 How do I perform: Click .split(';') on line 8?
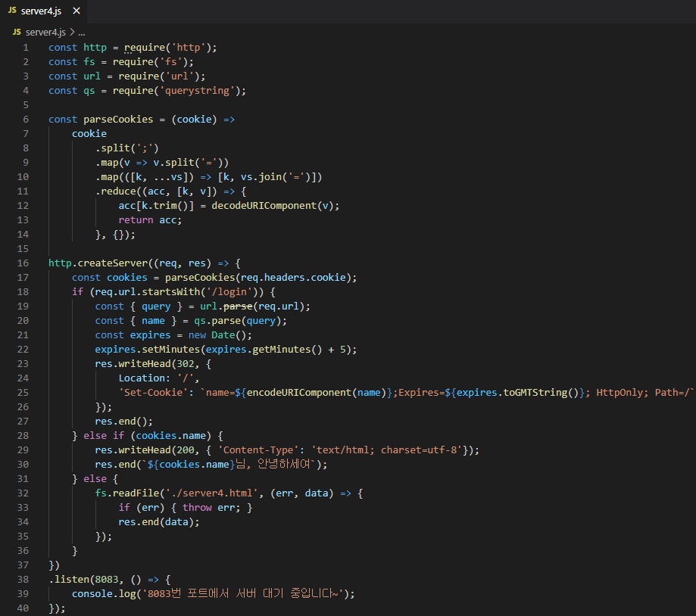click(127, 148)
